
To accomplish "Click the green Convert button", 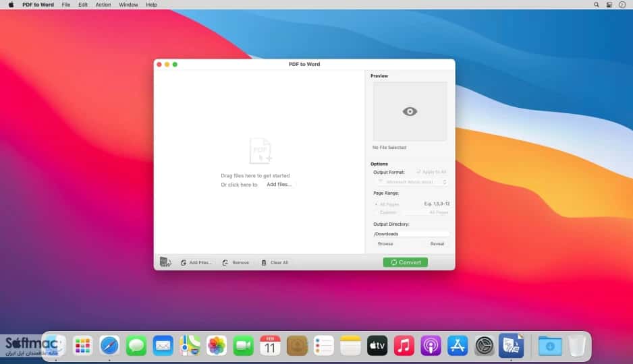I will 406,262.
